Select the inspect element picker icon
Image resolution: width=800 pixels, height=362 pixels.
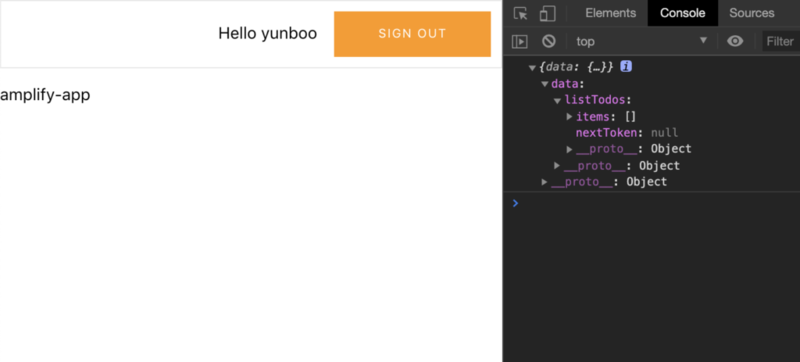tap(520, 13)
